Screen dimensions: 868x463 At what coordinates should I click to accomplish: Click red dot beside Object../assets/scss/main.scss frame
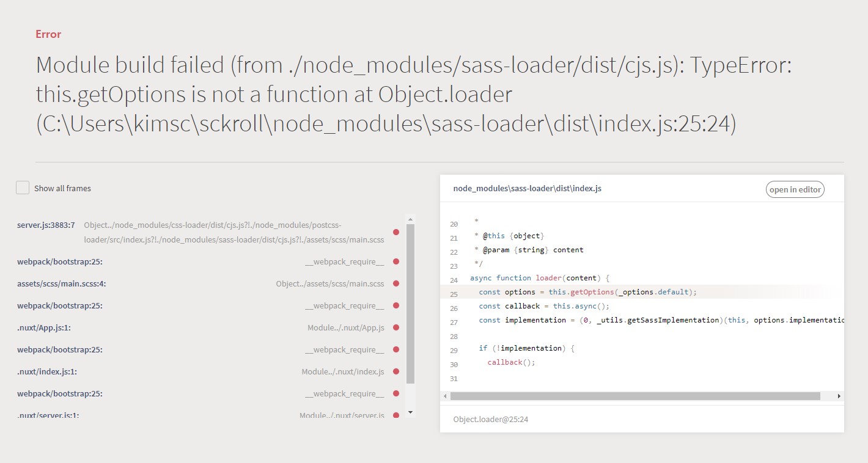(396, 283)
